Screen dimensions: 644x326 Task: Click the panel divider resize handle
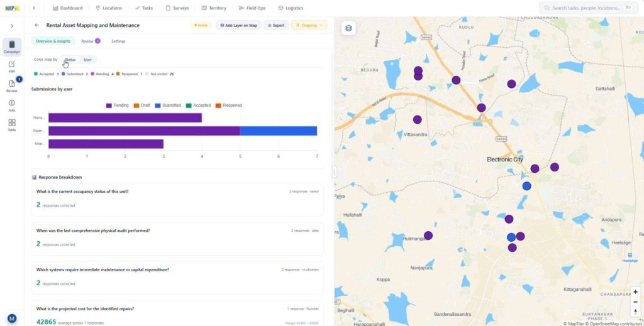pos(335,172)
